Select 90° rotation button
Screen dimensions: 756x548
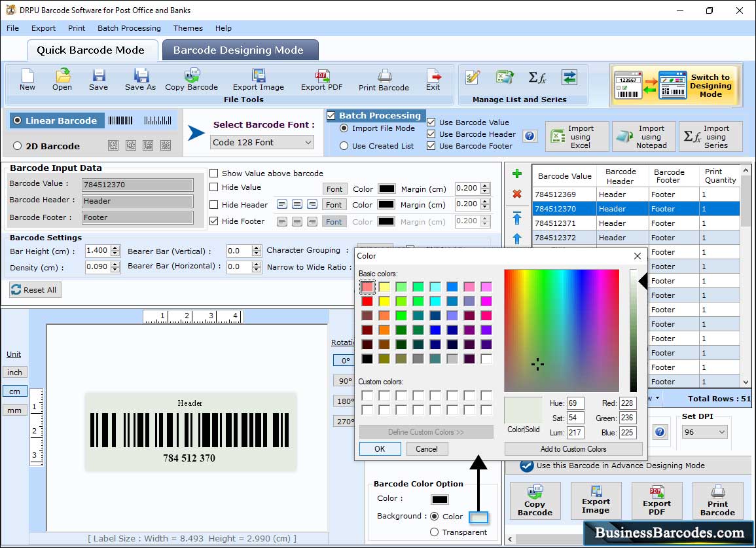coord(344,380)
